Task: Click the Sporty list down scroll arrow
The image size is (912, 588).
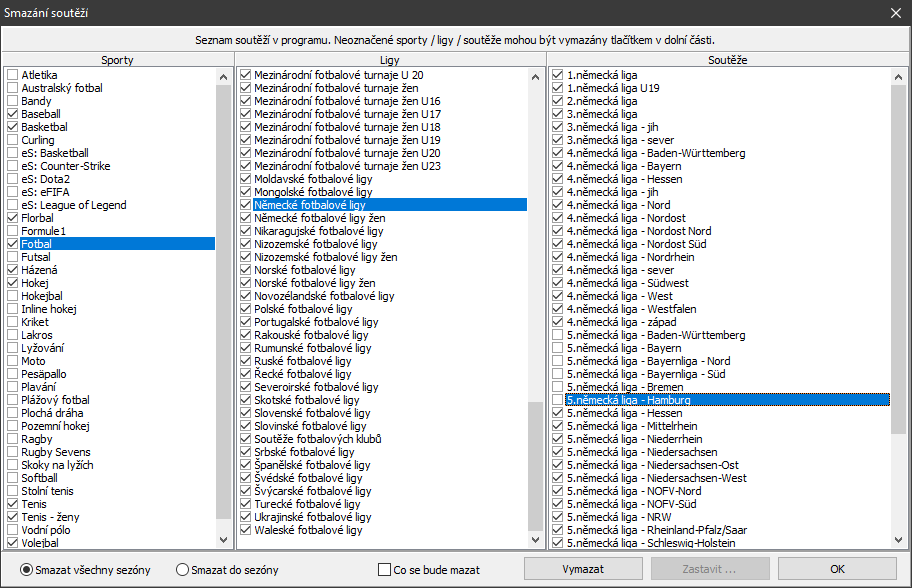Action: pos(223,542)
